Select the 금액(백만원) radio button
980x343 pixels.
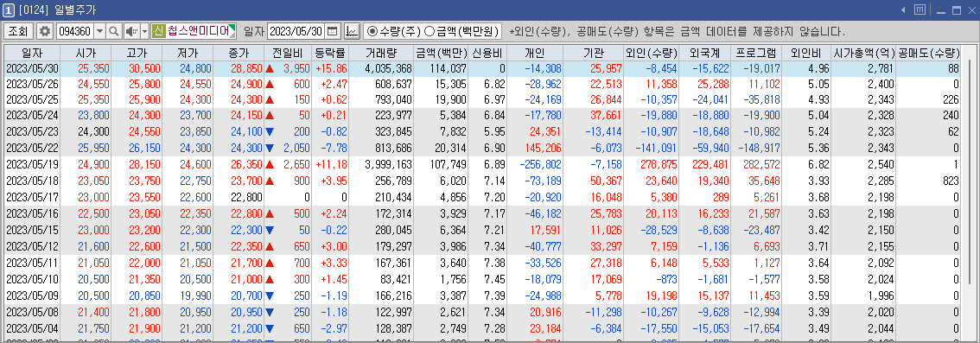430,30
